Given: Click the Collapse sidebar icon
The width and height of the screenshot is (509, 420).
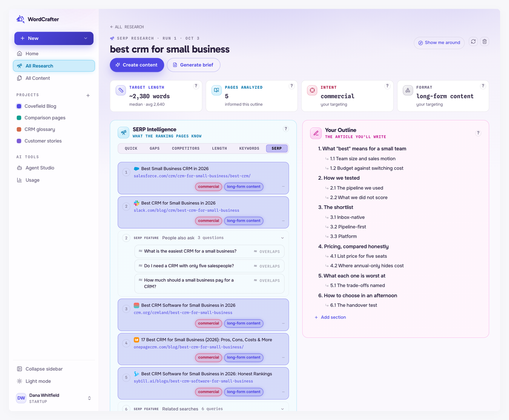Looking at the screenshot, I should click(19, 369).
